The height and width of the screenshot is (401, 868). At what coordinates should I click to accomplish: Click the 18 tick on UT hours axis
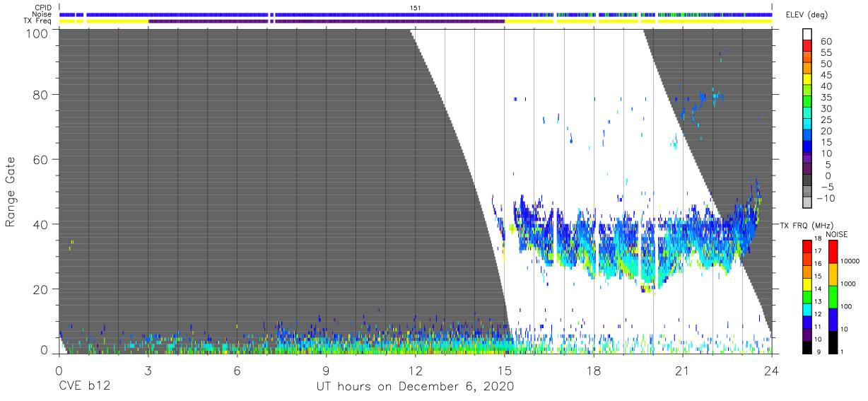(594, 370)
